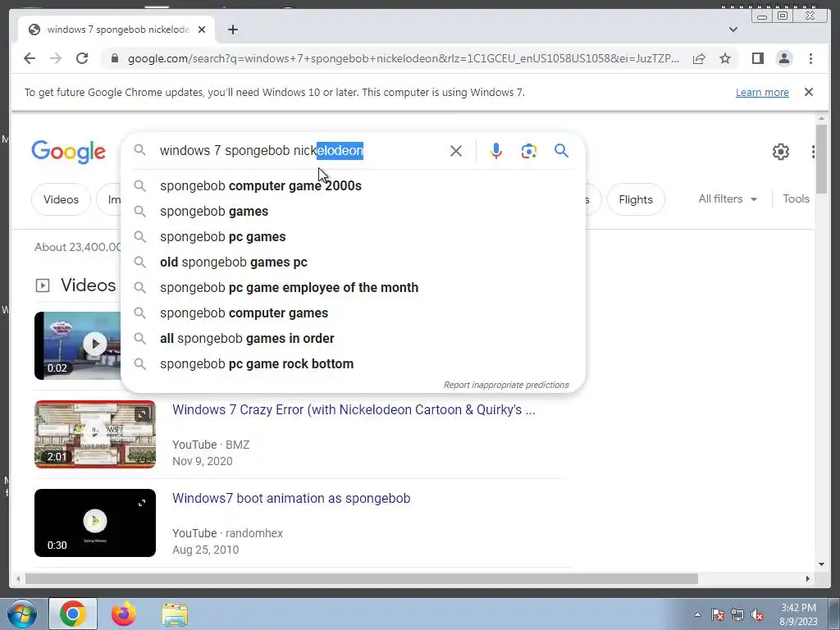The image size is (840, 630).
Task: Open Action Center flag icon
Action: pyautogui.click(x=717, y=614)
